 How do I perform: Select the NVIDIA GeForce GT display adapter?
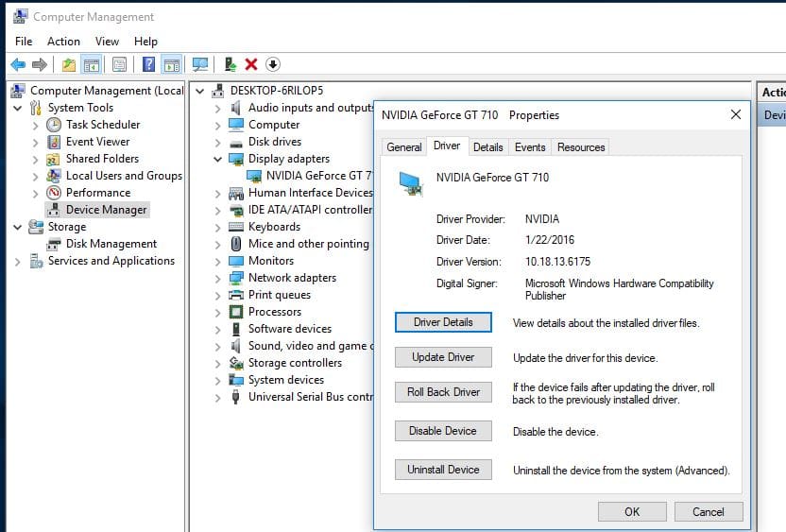click(x=318, y=176)
